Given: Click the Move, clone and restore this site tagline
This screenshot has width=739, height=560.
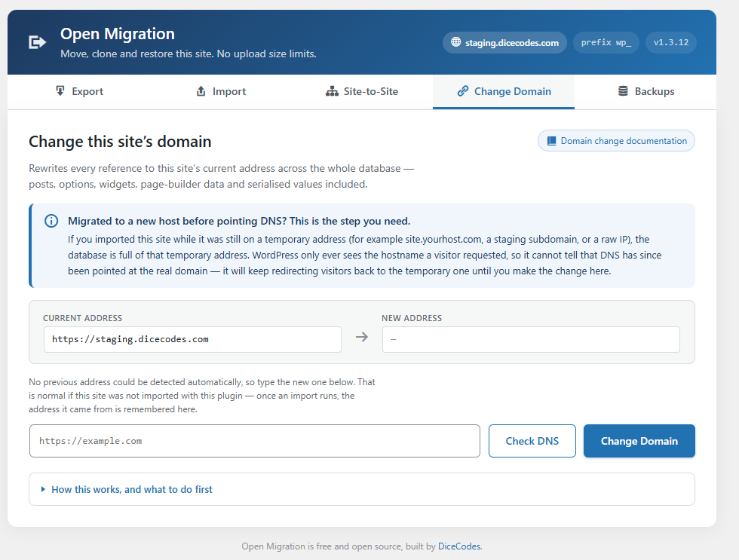Looking at the screenshot, I should pos(189,54).
